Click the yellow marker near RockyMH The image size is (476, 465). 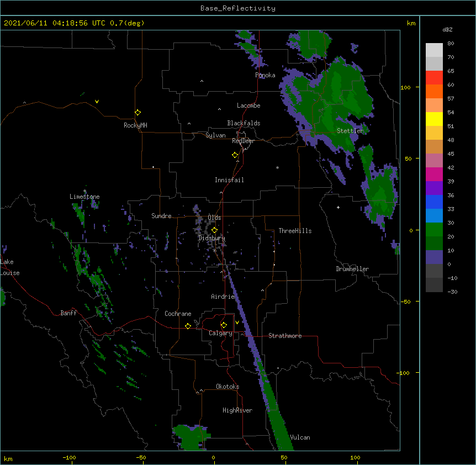(137, 112)
